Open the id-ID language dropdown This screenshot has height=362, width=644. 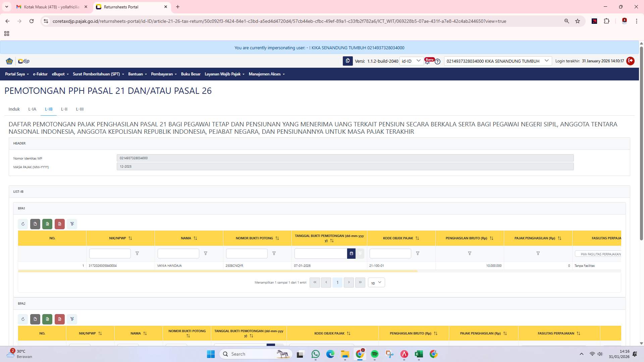pos(411,61)
